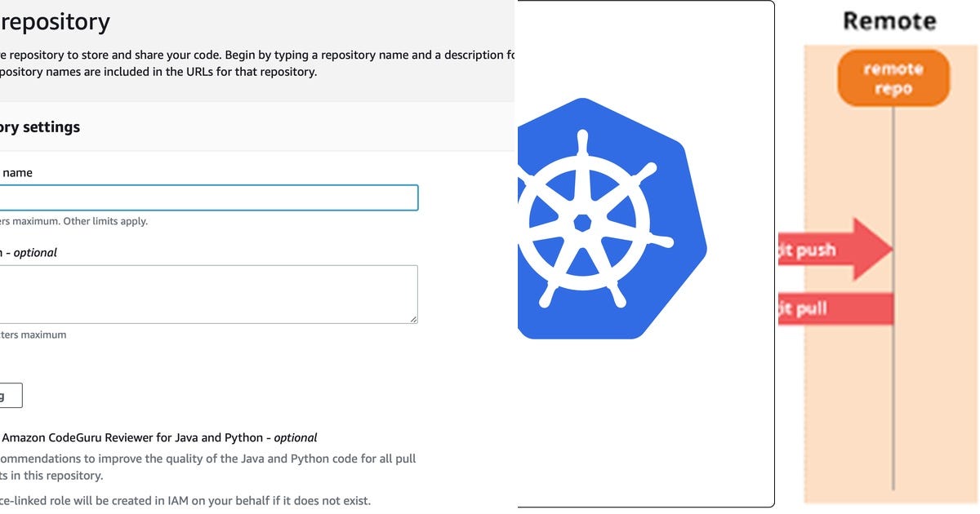Click inside the optional description text area
The width and height of the screenshot is (980, 514).
click(x=209, y=294)
